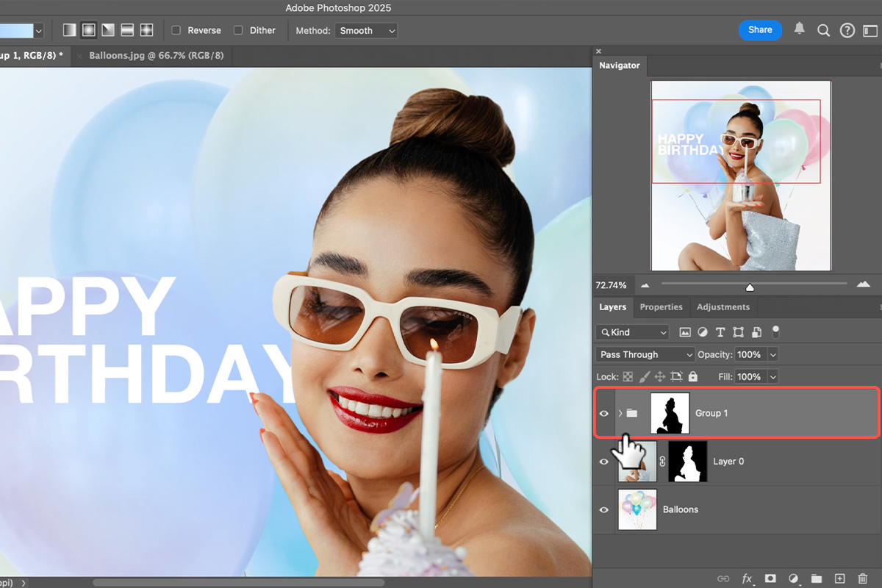
Task: Click the Add layer mask icon
Action: click(770, 579)
